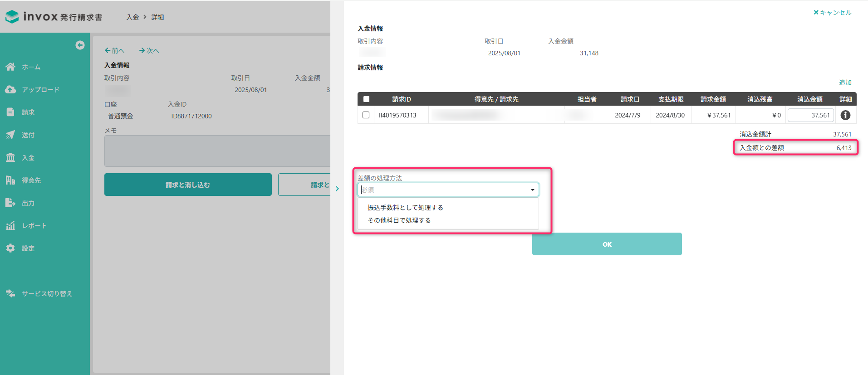Select the paper plane 送付 icon
The image size is (868, 375).
[10, 135]
